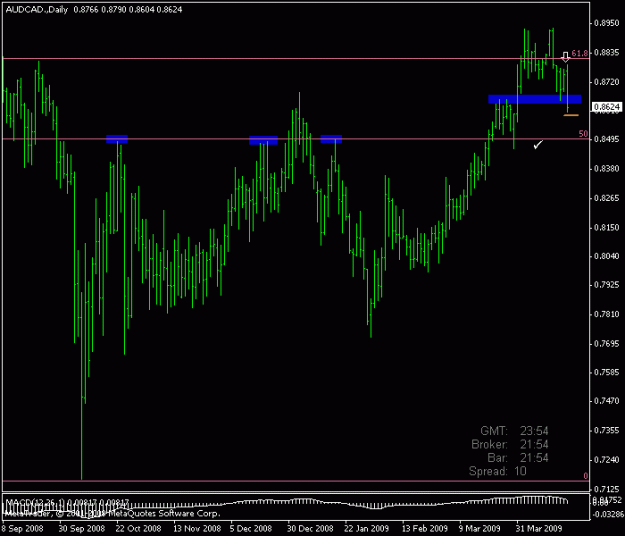The width and height of the screenshot is (625, 536).
Task: Click the 13 Nov 2008 date label
Action: pos(197,528)
